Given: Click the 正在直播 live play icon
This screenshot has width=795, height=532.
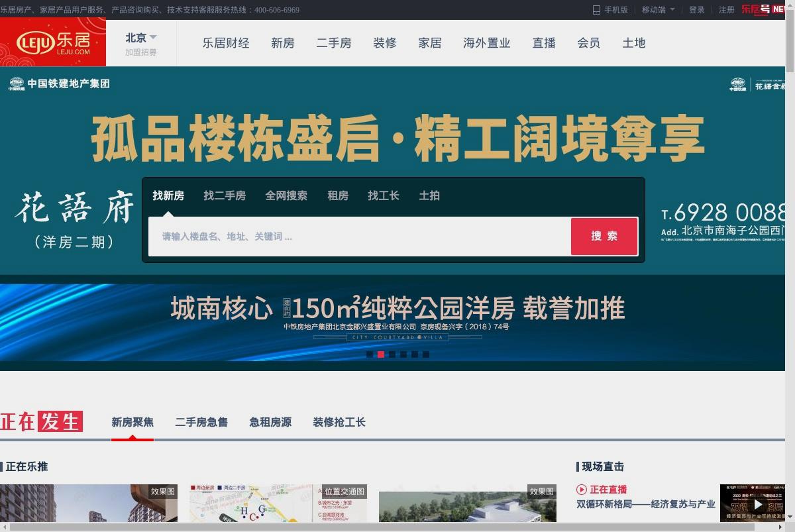Looking at the screenshot, I should pos(582,490).
